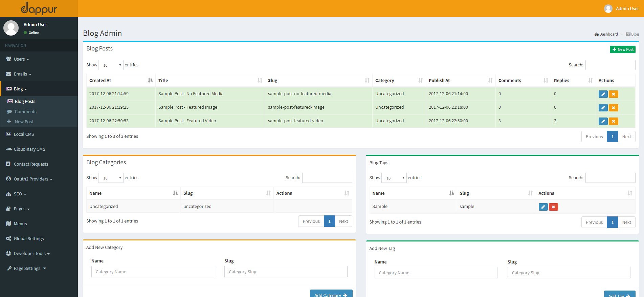Edit the 'Sample Post - No Featured Media' post
This screenshot has width=644, height=297.
pos(603,94)
